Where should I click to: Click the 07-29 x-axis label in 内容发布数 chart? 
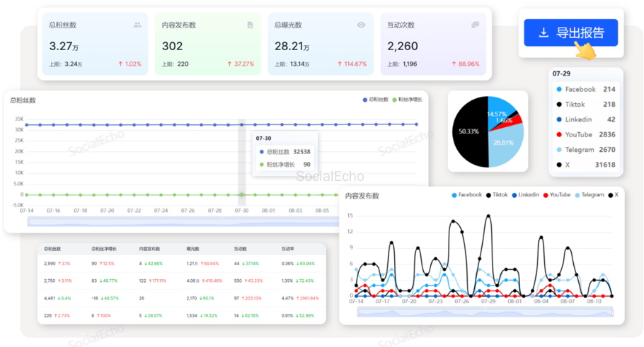[488, 302]
